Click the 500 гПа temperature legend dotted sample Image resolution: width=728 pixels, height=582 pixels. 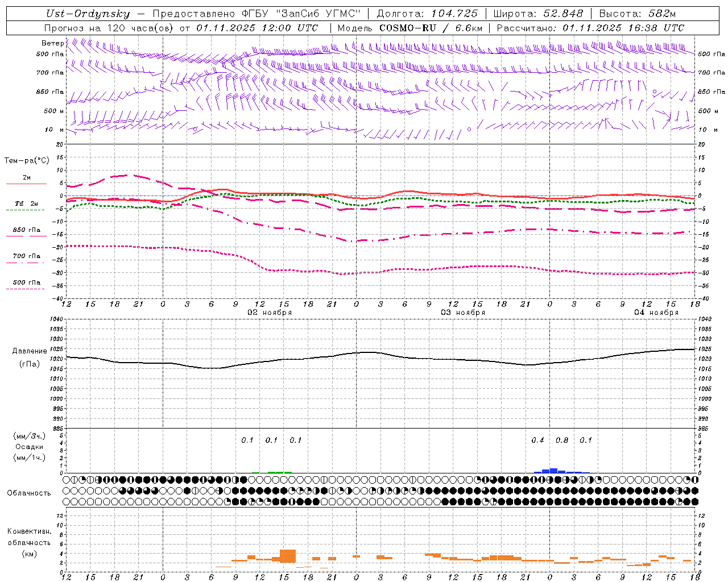pyautogui.click(x=26, y=289)
